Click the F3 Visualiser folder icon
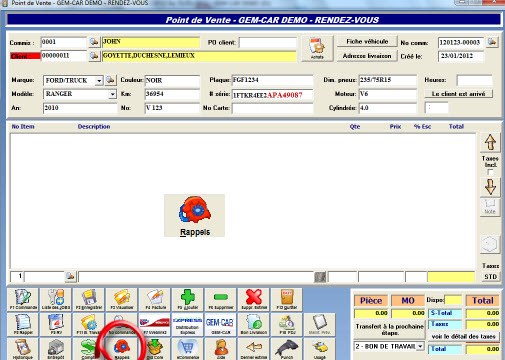This screenshot has height=360, width=505. point(122,299)
